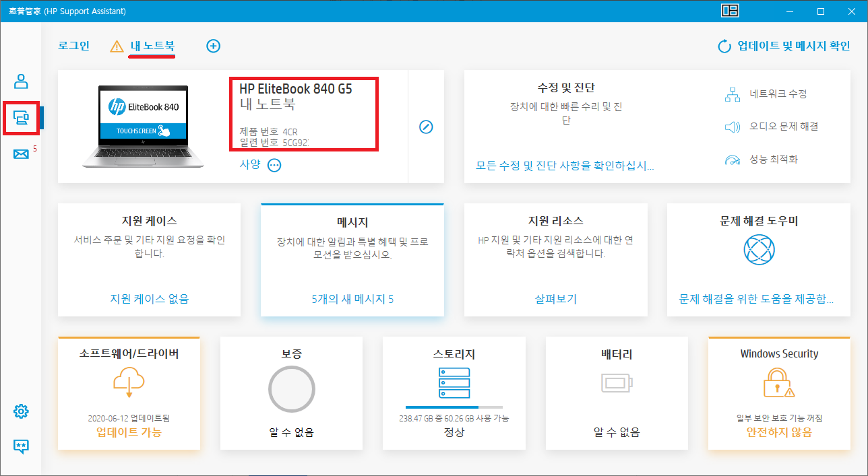Screen dimensions: 868x476
Task: Click the 제품 번호 4CR text
Action: (268, 131)
